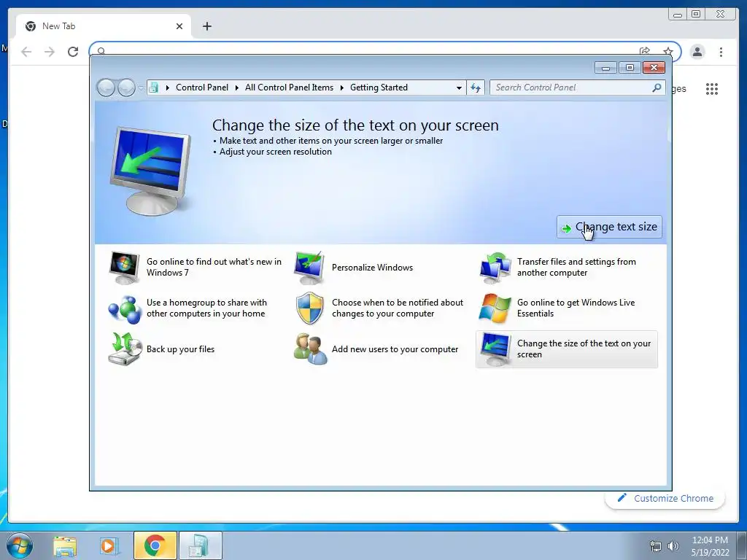
Task: Click the taskbar clock showing 12:04 PM
Action: coord(710,546)
